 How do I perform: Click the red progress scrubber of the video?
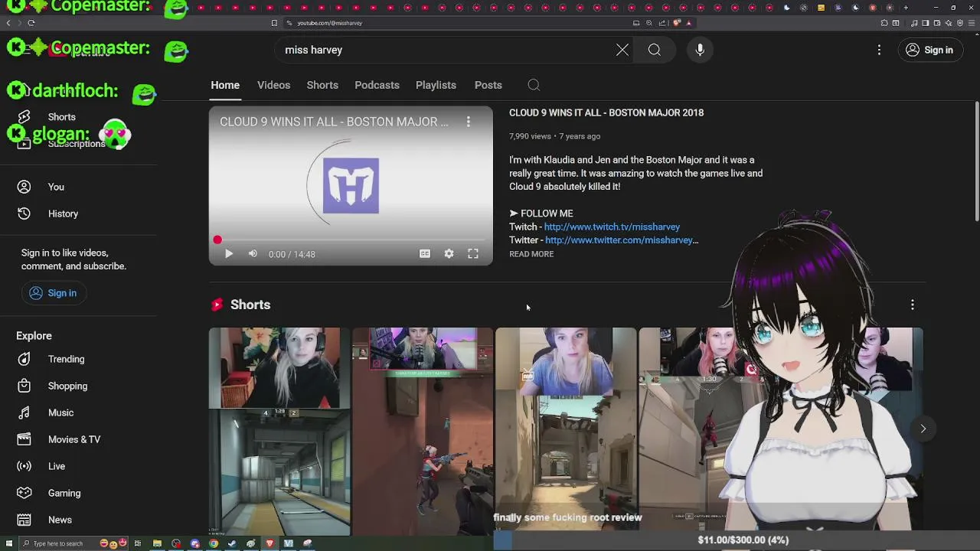(x=217, y=240)
